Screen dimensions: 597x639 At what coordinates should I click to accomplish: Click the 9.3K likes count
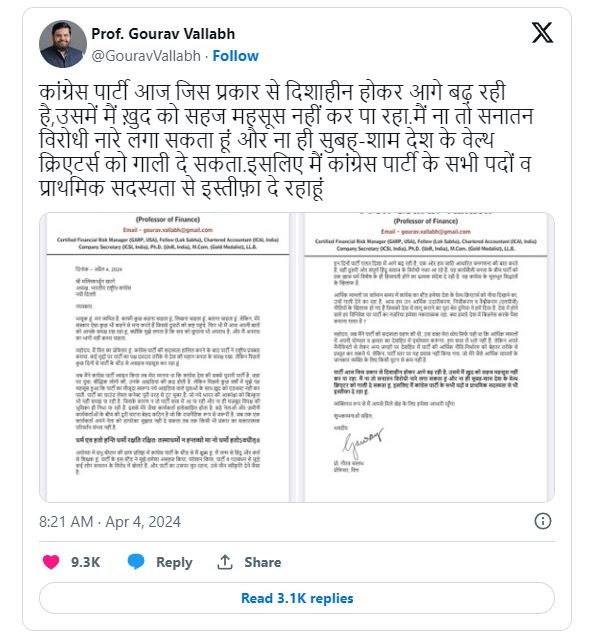point(86,562)
